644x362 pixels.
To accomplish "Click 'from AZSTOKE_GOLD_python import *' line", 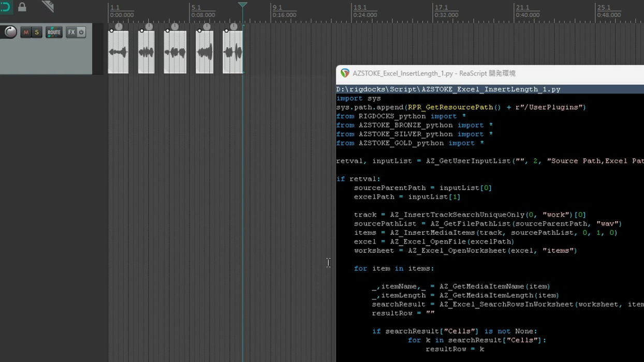I will tap(410, 143).
